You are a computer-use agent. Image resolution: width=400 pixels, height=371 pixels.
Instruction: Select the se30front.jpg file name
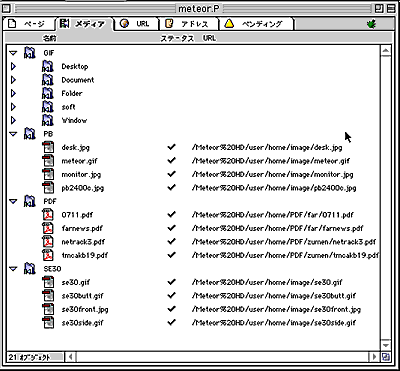click(85, 309)
